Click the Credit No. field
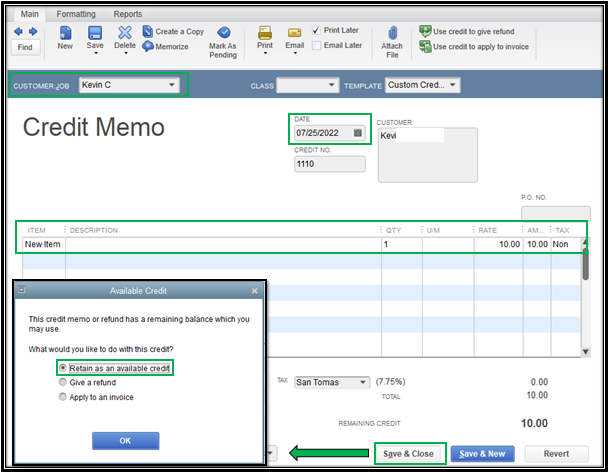This screenshot has height=472, width=609. click(x=329, y=164)
